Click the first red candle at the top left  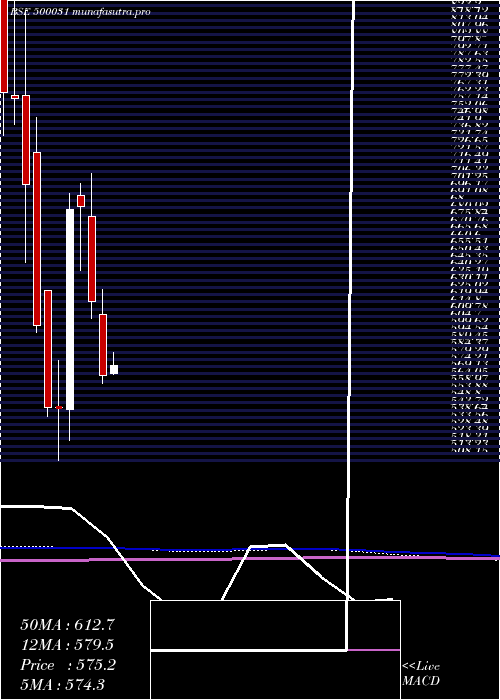click(4, 46)
